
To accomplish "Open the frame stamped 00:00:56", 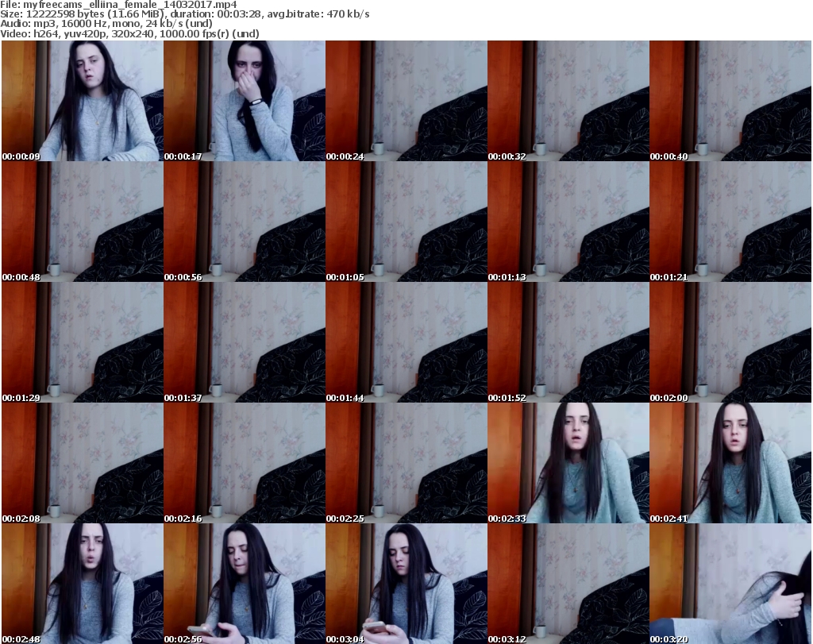I will coord(245,222).
